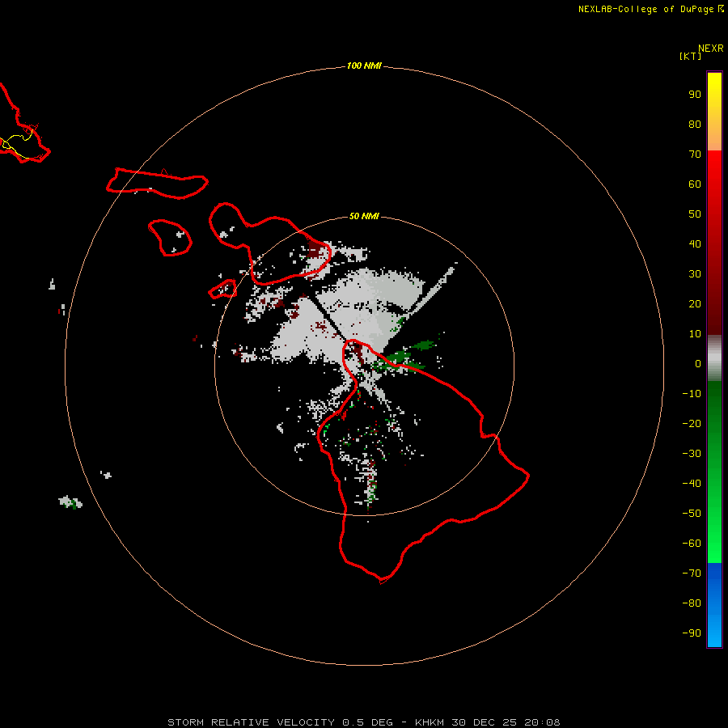This screenshot has height=728, width=728.
Task: Click the -70 value on the velocity scale
Action: click(692, 573)
